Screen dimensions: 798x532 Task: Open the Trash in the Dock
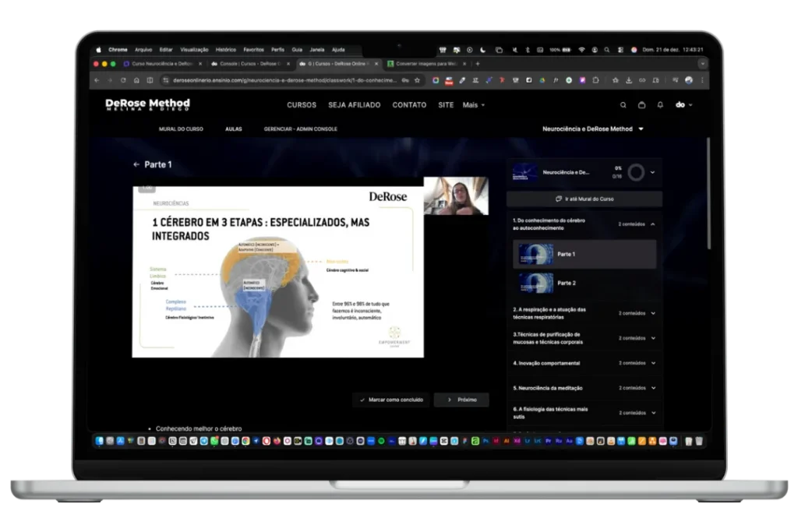699,441
